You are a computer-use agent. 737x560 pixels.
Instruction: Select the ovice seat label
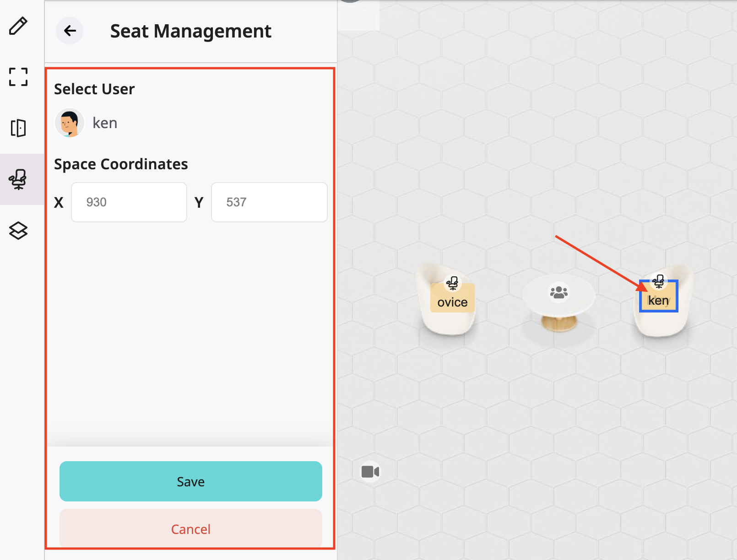click(x=452, y=302)
